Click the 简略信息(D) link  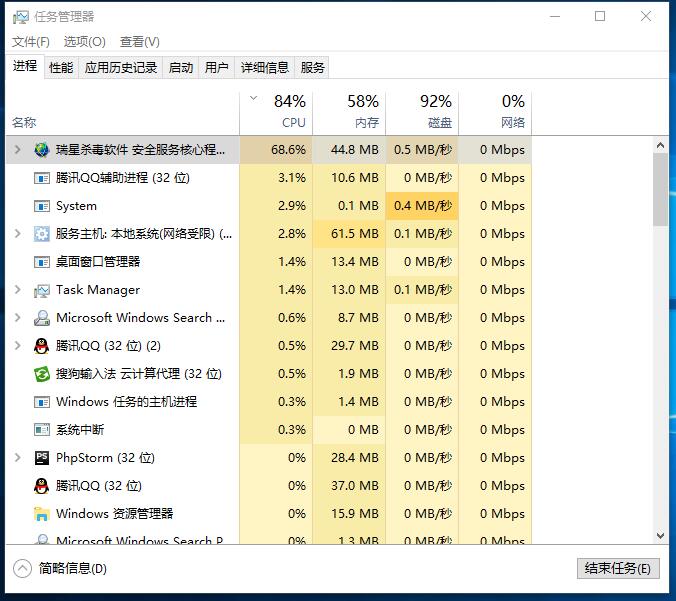coord(72,568)
